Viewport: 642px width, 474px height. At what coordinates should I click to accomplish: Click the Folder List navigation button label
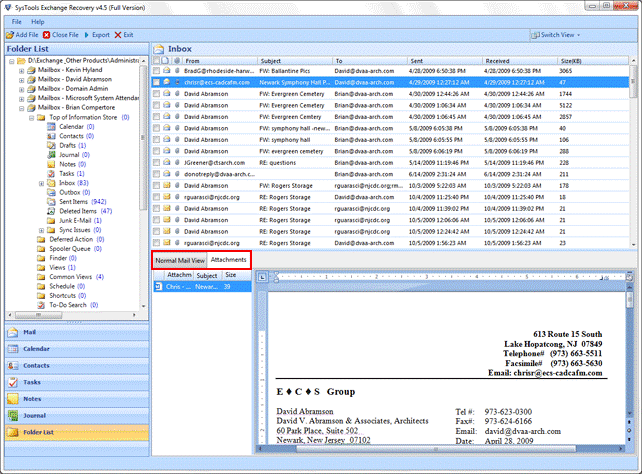[x=38, y=432]
